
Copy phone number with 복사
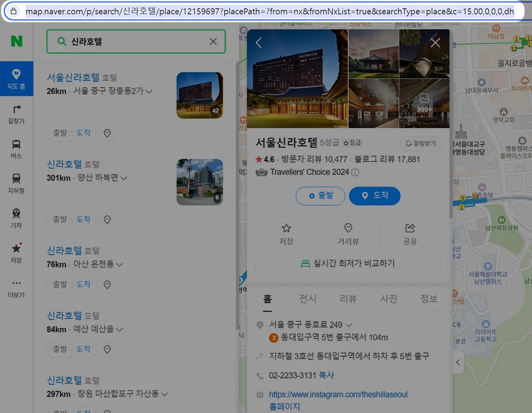coord(327,375)
